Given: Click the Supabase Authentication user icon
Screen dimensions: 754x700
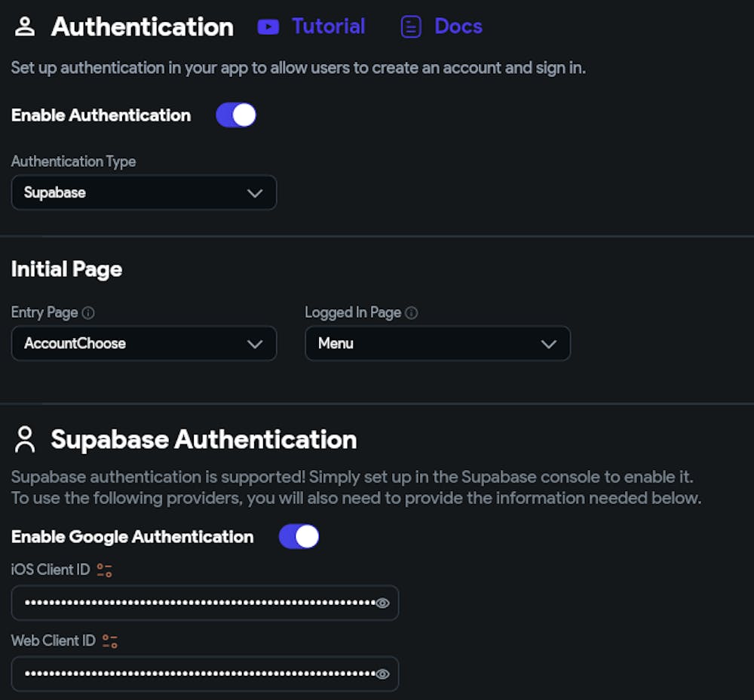Looking at the screenshot, I should 26,439.
